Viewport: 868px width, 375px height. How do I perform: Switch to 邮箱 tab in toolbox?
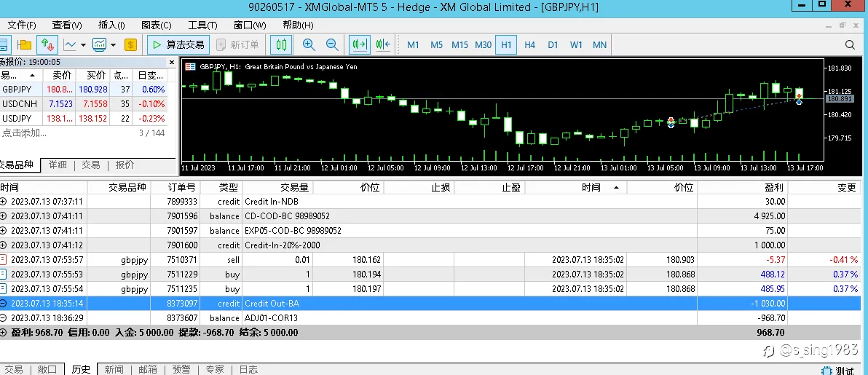[x=147, y=369]
